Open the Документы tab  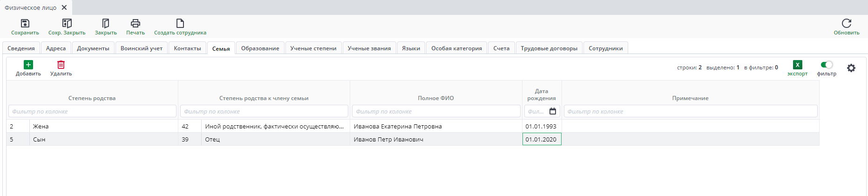coord(93,48)
